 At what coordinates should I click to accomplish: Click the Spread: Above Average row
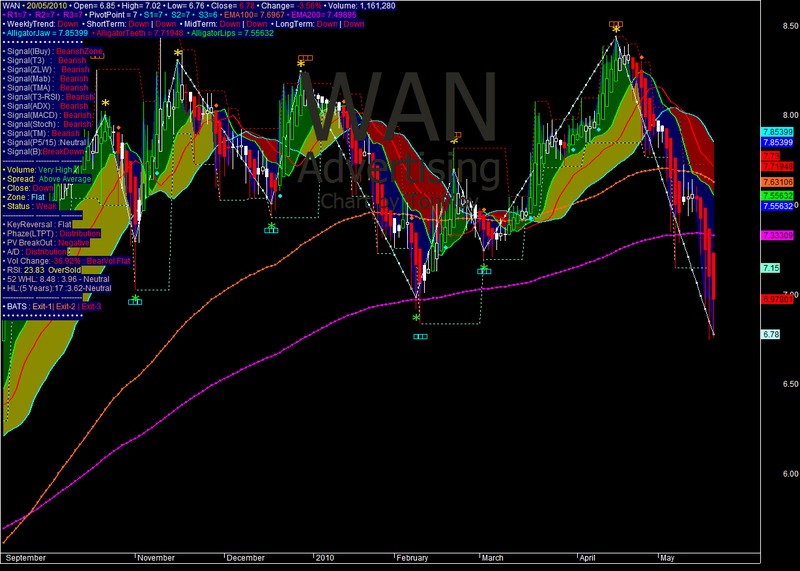[49, 179]
